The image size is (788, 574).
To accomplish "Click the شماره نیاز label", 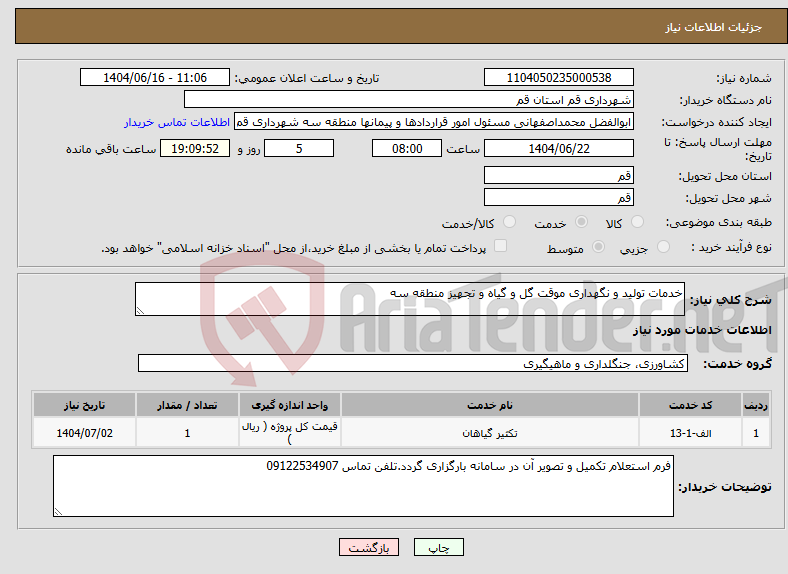I will point(744,78).
